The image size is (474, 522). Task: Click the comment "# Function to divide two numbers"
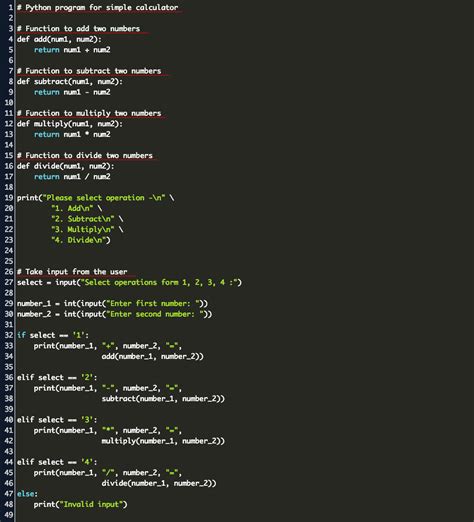tap(85, 156)
